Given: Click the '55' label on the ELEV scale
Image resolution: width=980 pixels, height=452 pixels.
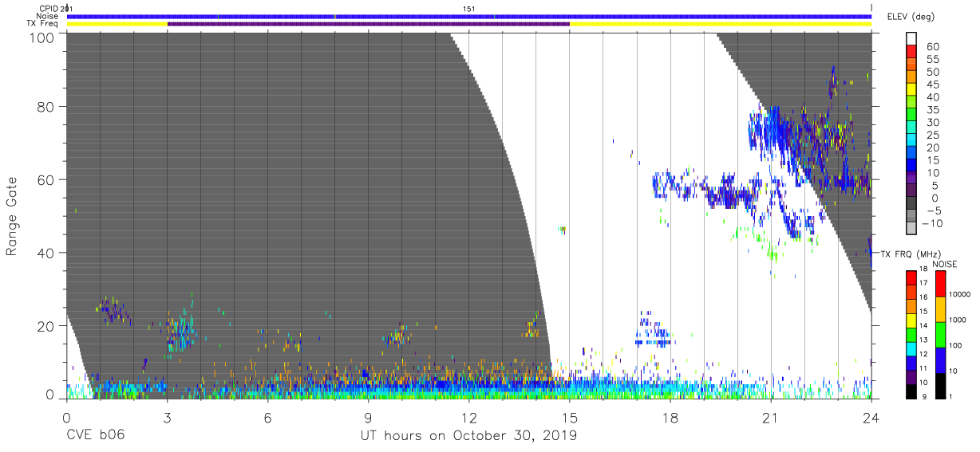Looking at the screenshot, I should (934, 60).
